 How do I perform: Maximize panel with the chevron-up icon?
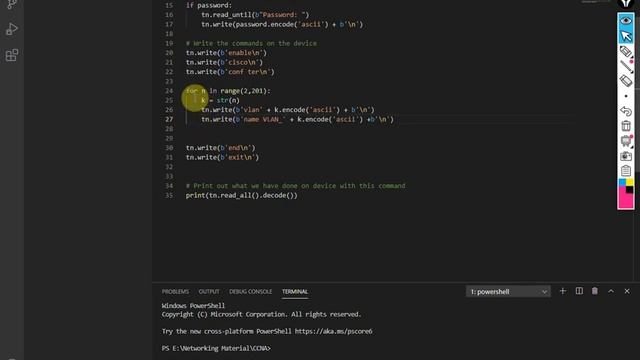(611, 291)
